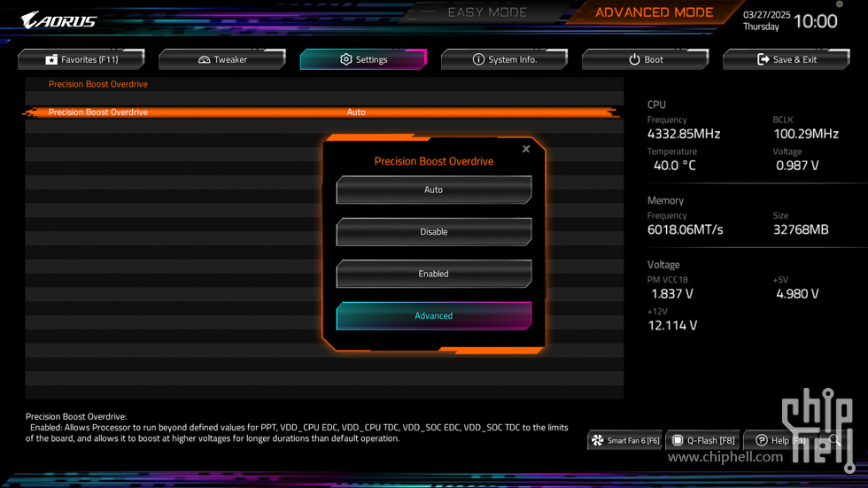Click the PM VCC18 value 1.837 V
This screenshot has height=488, width=868.
(672, 294)
